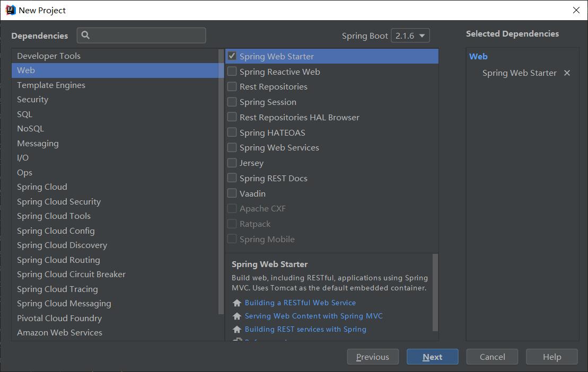Cancel the New Project dialog

click(492, 357)
